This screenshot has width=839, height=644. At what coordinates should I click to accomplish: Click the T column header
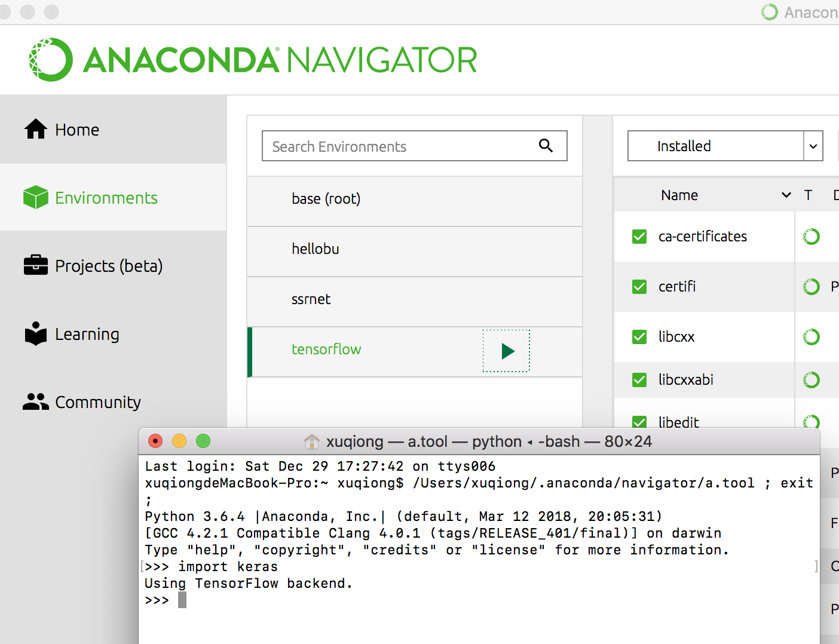(808, 195)
